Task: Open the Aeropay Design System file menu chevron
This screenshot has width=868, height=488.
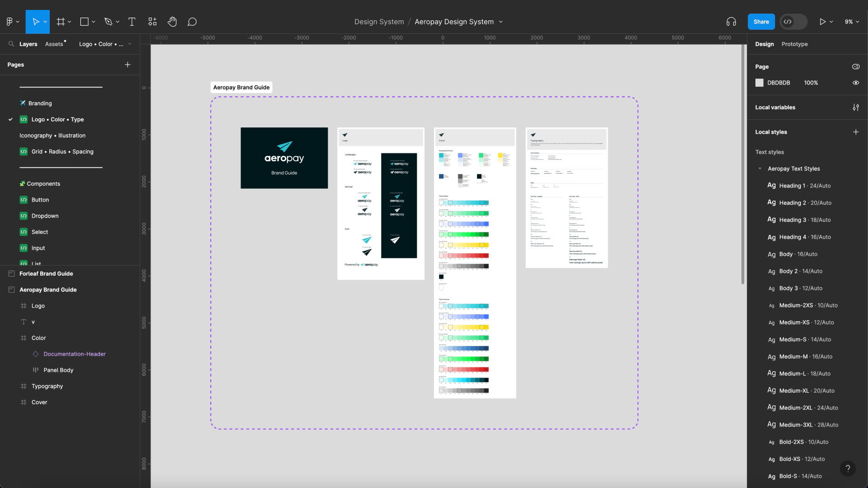Action: pos(501,21)
